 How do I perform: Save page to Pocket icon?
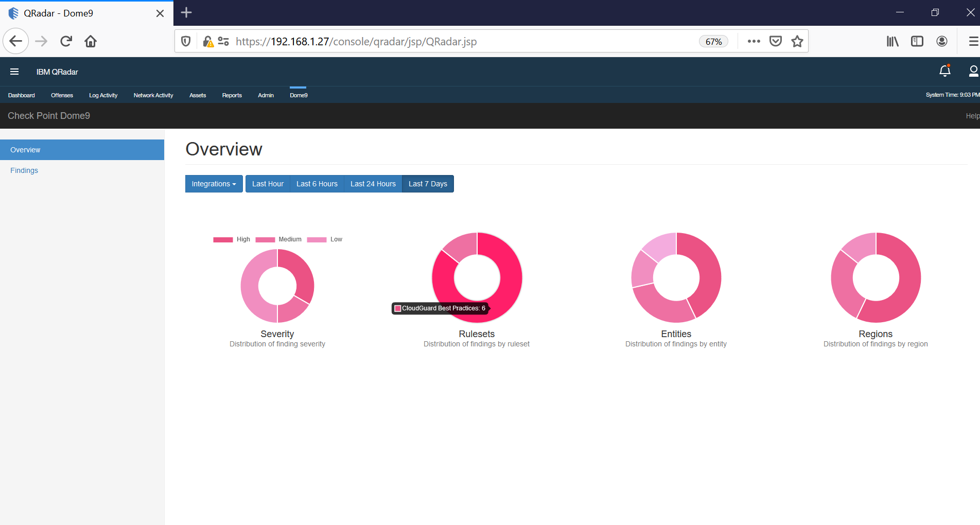pyautogui.click(x=776, y=41)
